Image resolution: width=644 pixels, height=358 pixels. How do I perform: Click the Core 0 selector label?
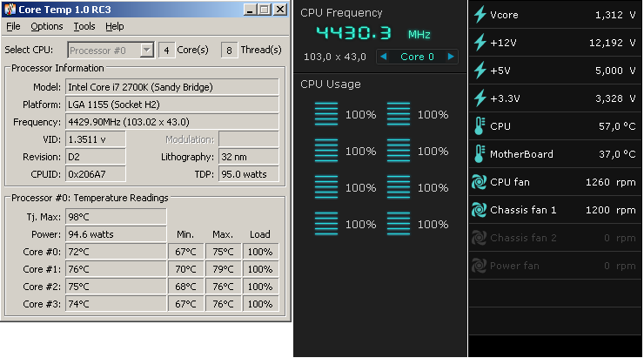tap(417, 57)
